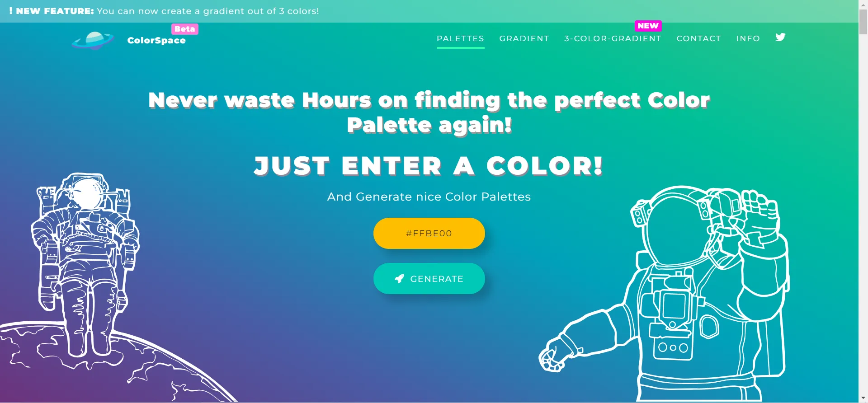The image size is (868, 403).
Task: Click the magenta NEW badge
Action: click(x=648, y=26)
